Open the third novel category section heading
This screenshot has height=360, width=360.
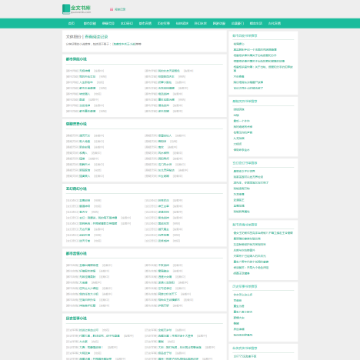pyautogui.click(x=76, y=189)
